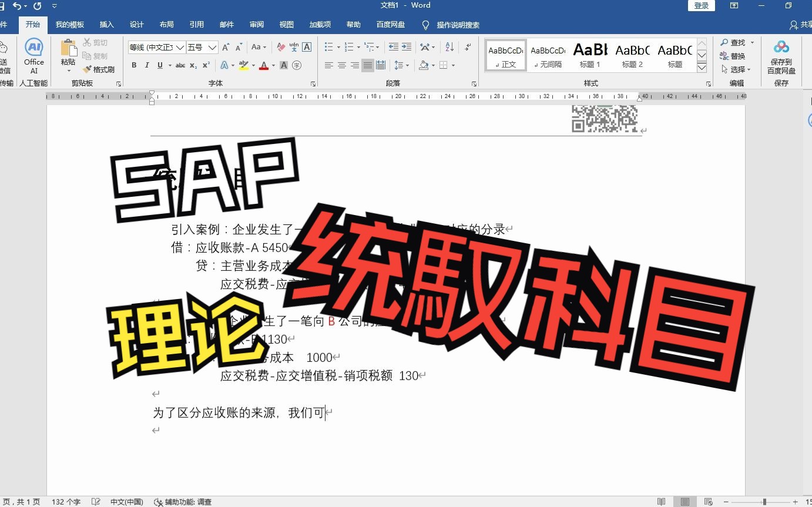Toggle Italic formatting
This screenshot has width=812, height=507.
point(147,65)
